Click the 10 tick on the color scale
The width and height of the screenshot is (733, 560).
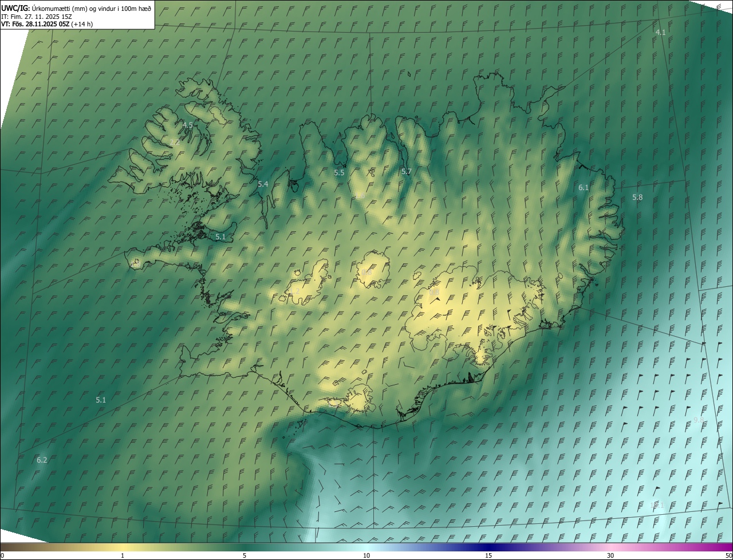366,556
